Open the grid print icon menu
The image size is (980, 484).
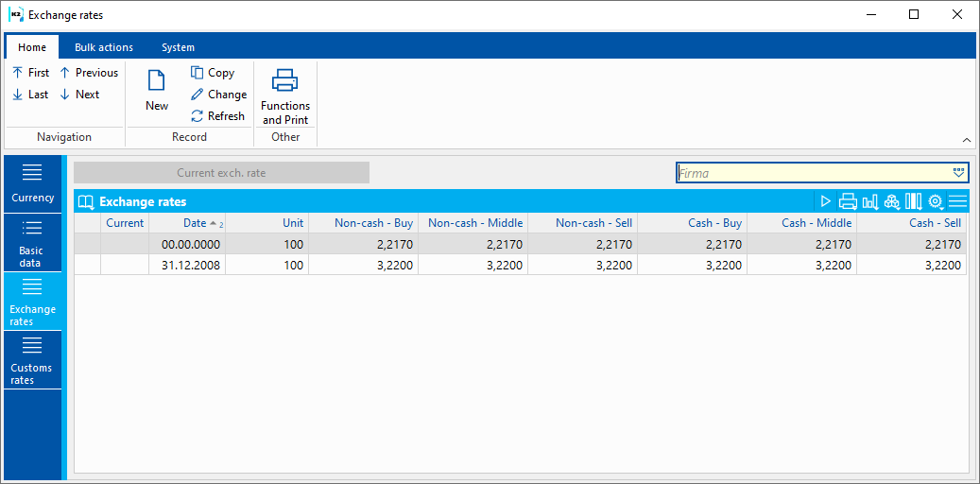(848, 201)
